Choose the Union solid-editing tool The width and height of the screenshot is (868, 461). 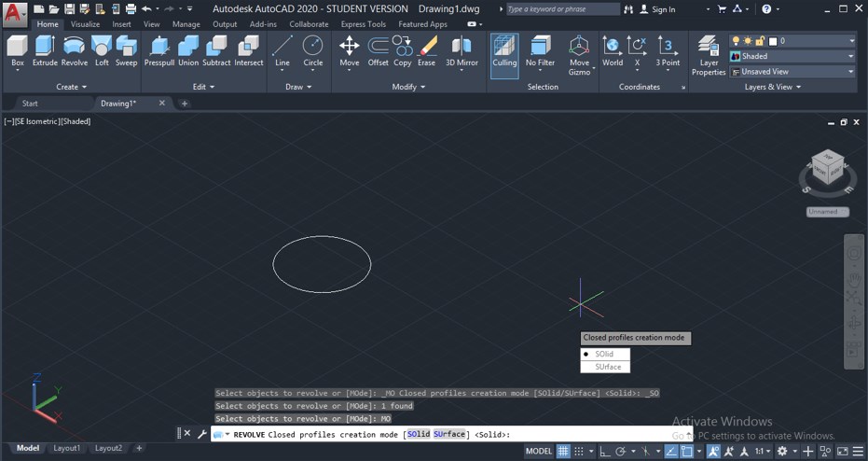click(188, 50)
